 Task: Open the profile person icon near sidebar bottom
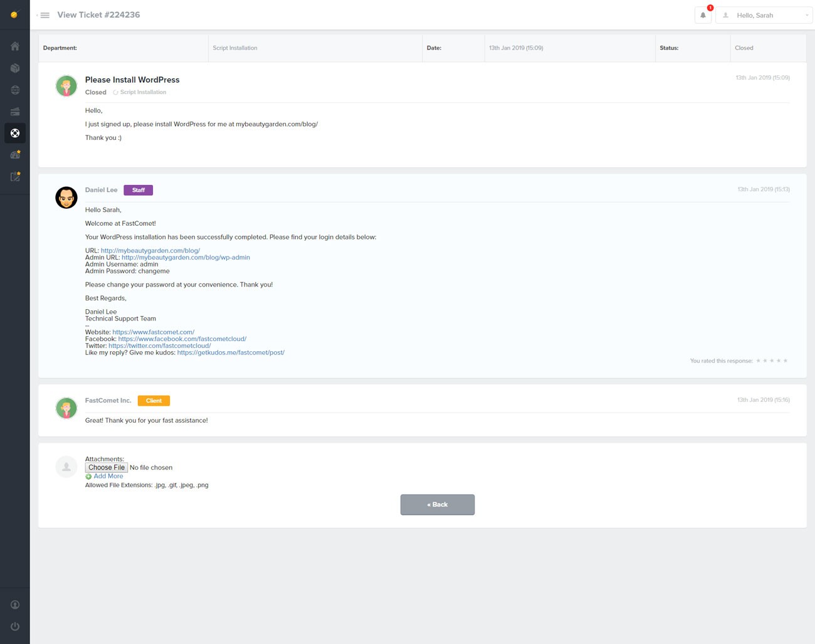click(x=14, y=604)
